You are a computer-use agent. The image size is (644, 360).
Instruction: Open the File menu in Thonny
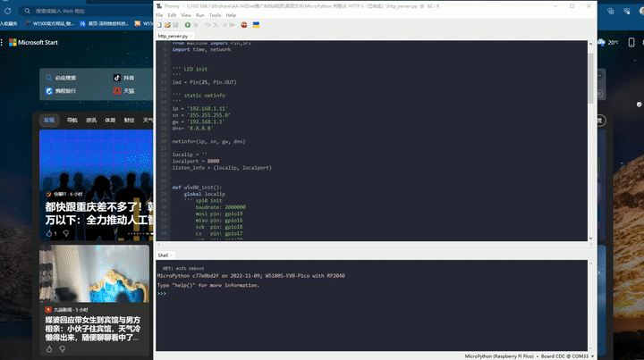pos(159,15)
